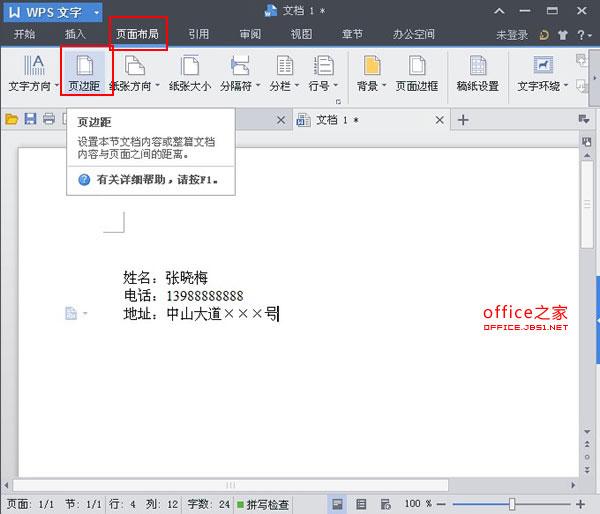Click the line 姓名：张晓梅 in document

pyautogui.click(x=165, y=277)
